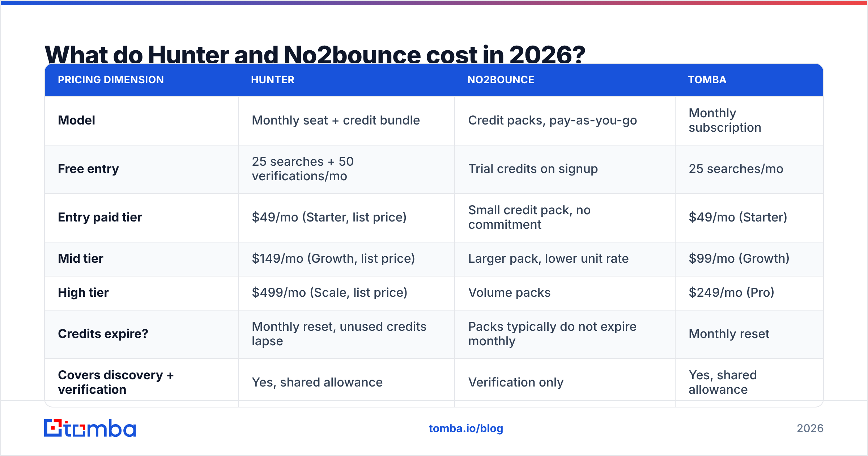Click the '2026' footer year text
Image resolution: width=868 pixels, height=456 pixels.
coord(810,428)
